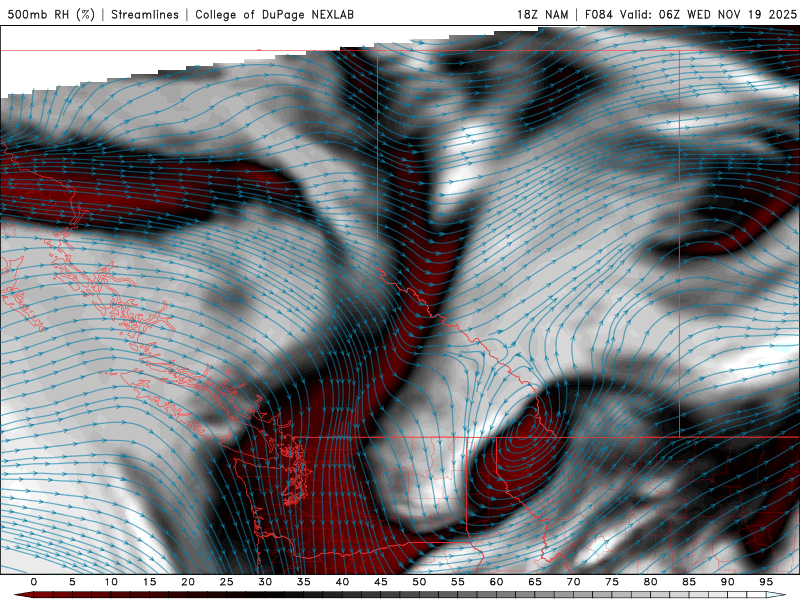Image resolution: width=800 pixels, height=600 pixels.
Task: Click the "F084" forecast hour label
Action: point(599,15)
